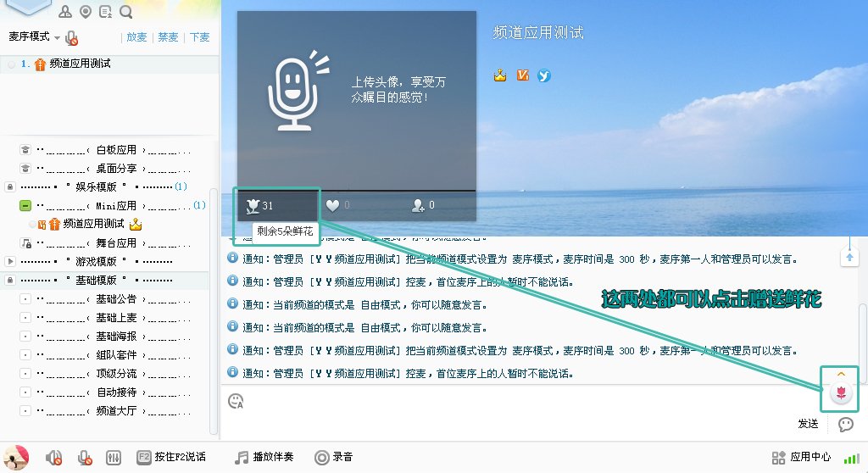The image size is (868, 473).
Task: Click the magnifier search icon
Action: point(125,11)
